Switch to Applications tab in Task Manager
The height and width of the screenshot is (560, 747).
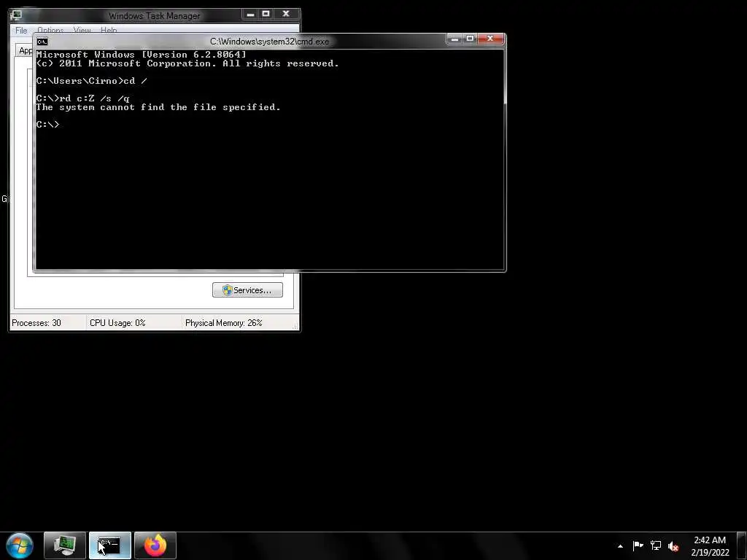pos(26,50)
